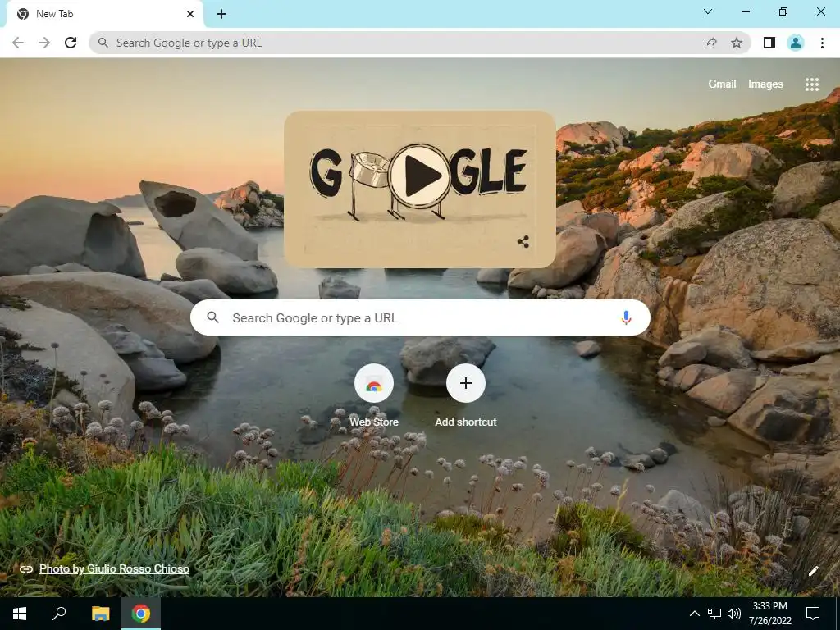Toggle the Chrome side panel
840x630 pixels.
point(769,43)
